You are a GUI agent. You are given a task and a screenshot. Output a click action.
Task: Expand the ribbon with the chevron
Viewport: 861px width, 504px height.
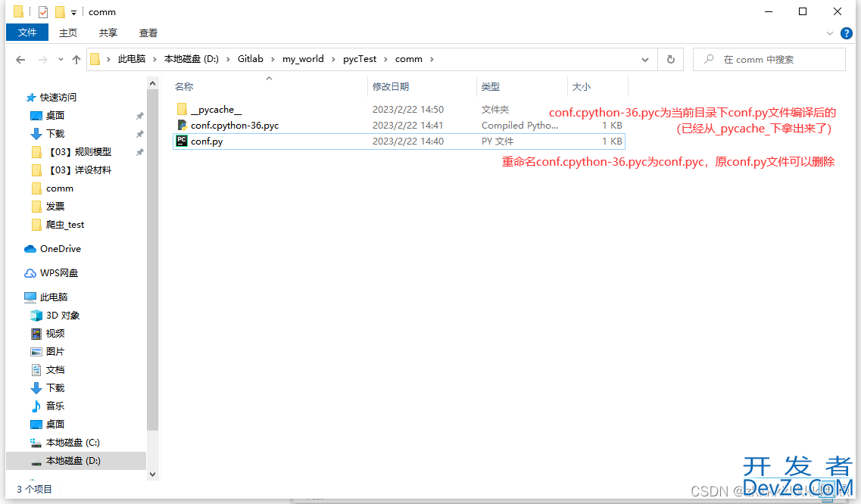pyautogui.click(x=830, y=33)
